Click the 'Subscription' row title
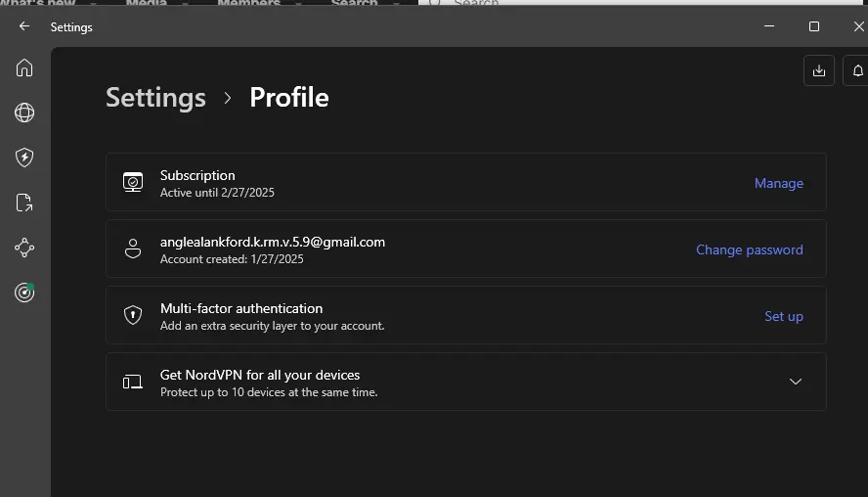The height and width of the screenshot is (497, 868). point(197,176)
